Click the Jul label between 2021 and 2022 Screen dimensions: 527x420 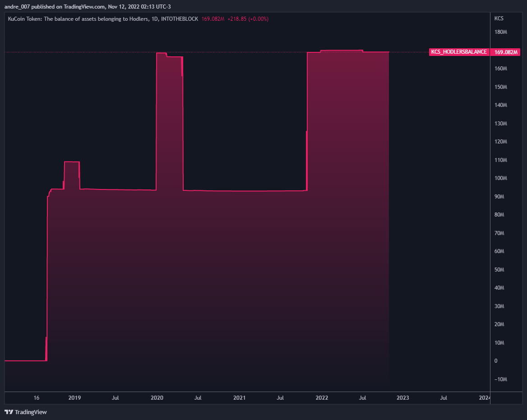coord(280,398)
